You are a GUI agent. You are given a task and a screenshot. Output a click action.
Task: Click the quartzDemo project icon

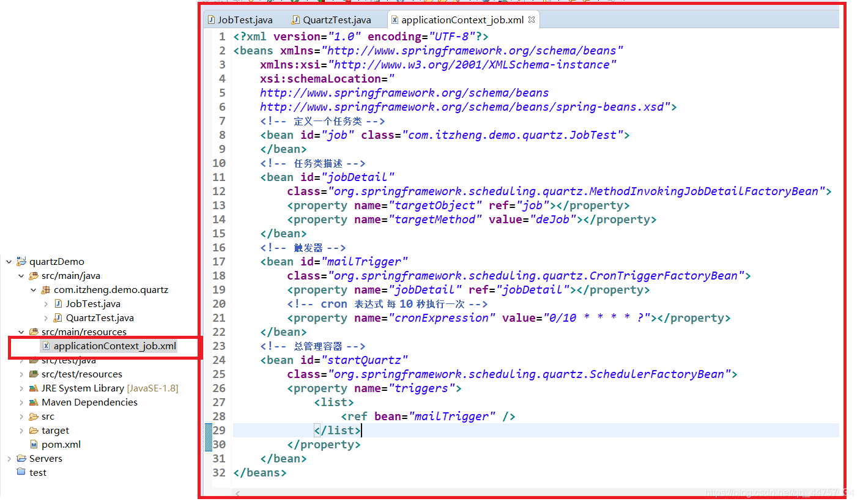pyautogui.click(x=21, y=262)
